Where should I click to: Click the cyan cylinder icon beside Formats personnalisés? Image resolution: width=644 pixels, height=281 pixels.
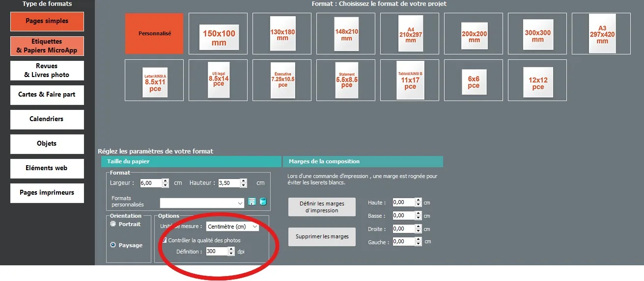point(263,202)
